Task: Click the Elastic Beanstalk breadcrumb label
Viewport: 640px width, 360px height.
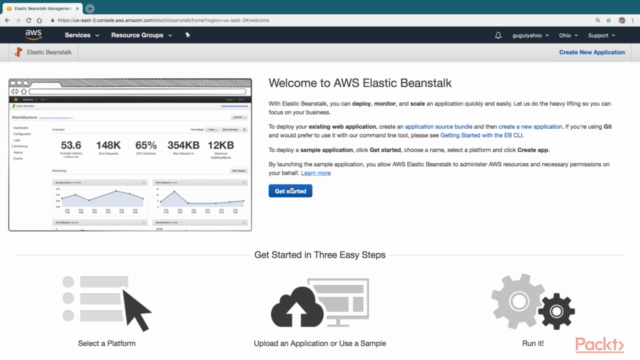Action: coord(49,52)
